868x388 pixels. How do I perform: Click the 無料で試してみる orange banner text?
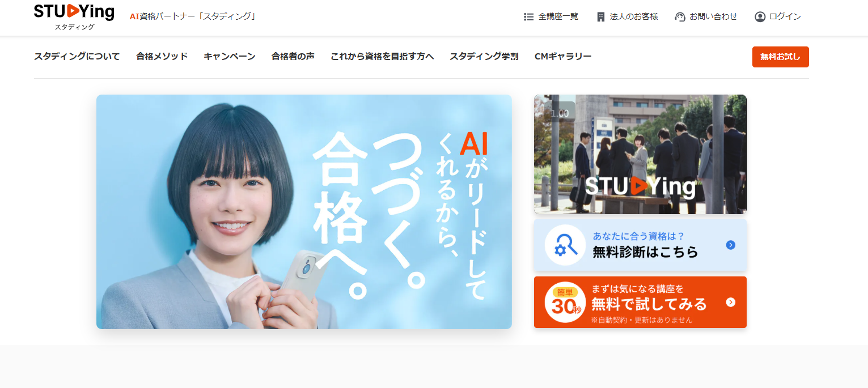pyautogui.click(x=649, y=304)
